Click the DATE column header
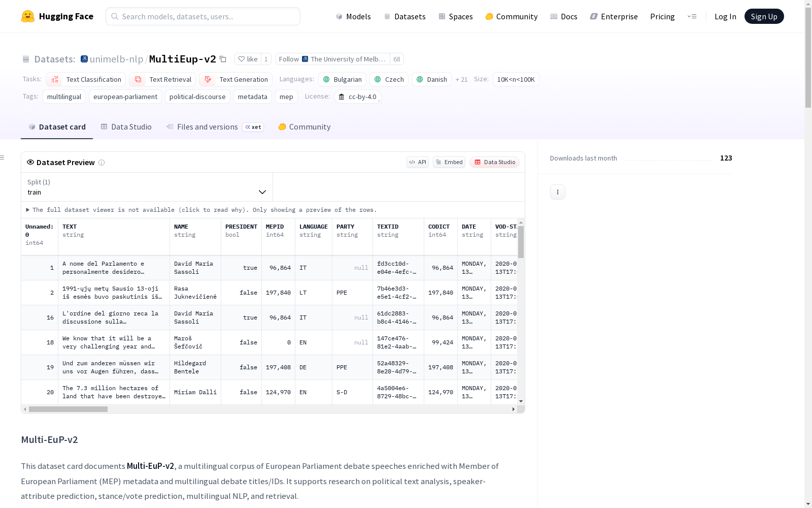The height and width of the screenshot is (508, 812). [x=474, y=236]
